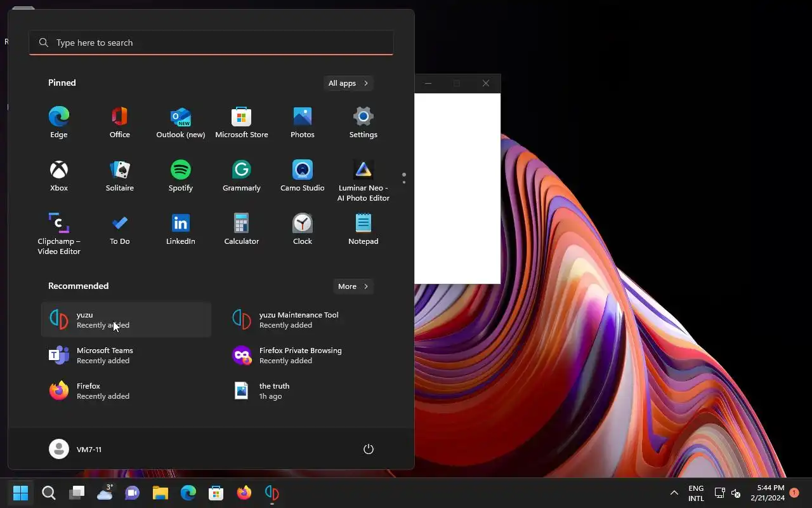Open the network status tray icon
This screenshot has width=812, height=508.
click(719, 493)
